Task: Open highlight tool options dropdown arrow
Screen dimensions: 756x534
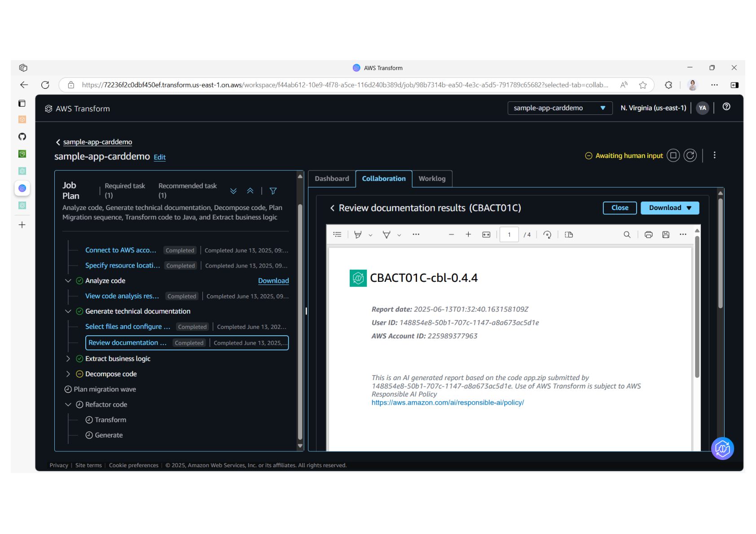Action: tap(370, 235)
